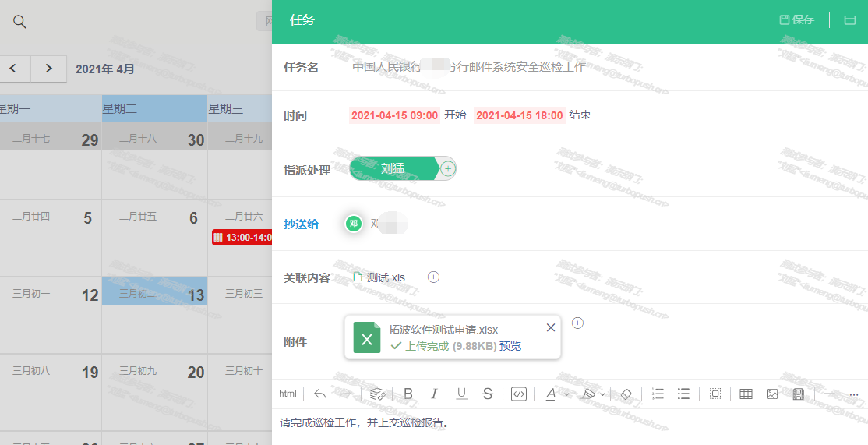The width and height of the screenshot is (868, 445).
Task: Insert a numbered list
Action: 658,394
